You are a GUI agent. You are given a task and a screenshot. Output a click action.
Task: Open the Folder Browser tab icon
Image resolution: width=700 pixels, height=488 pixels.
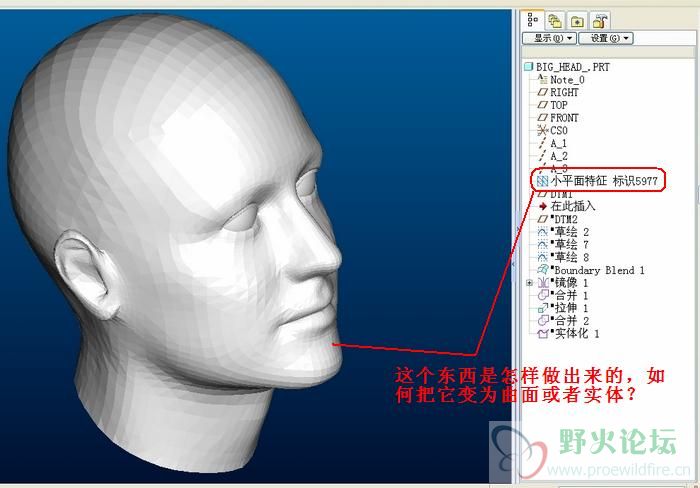[577, 21]
